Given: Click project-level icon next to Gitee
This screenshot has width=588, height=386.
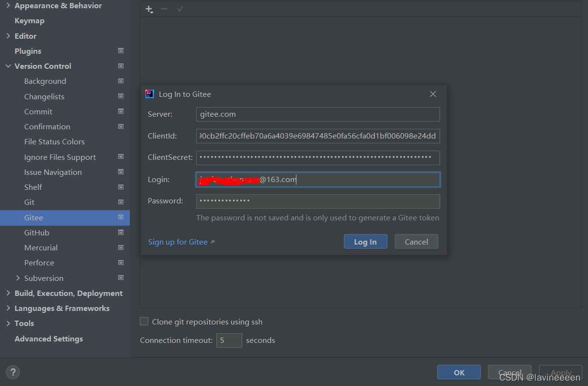Looking at the screenshot, I should tap(121, 217).
